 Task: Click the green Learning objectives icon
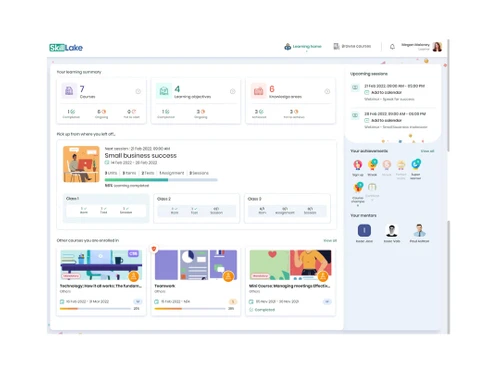click(164, 91)
